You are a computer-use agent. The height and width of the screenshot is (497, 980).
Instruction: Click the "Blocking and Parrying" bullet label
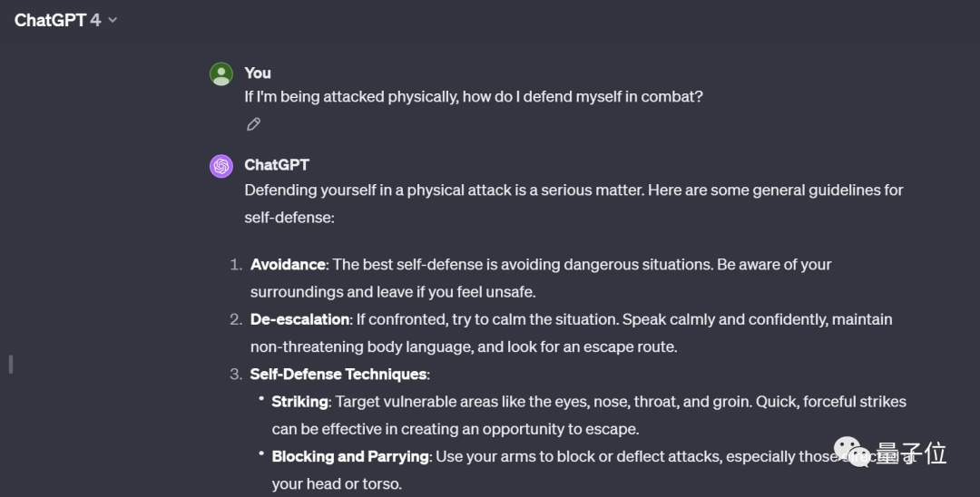(x=349, y=456)
